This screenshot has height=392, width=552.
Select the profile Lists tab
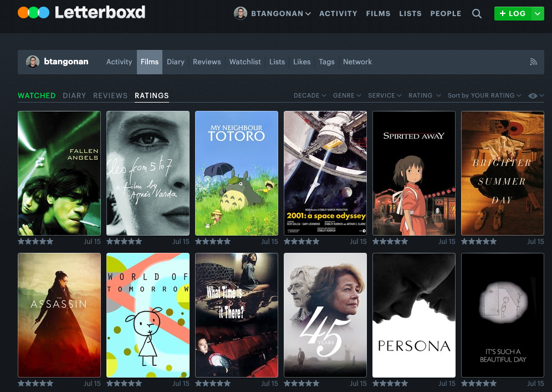pos(277,62)
